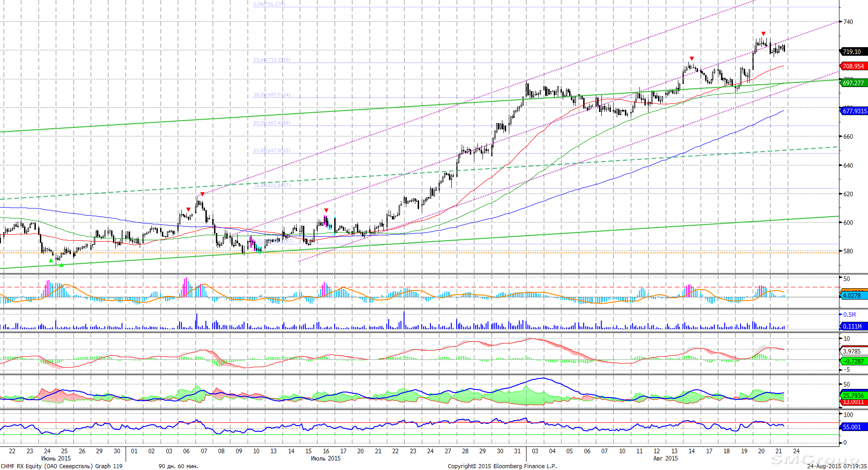Click the red 708.954 moving average label

(x=853, y=66)
